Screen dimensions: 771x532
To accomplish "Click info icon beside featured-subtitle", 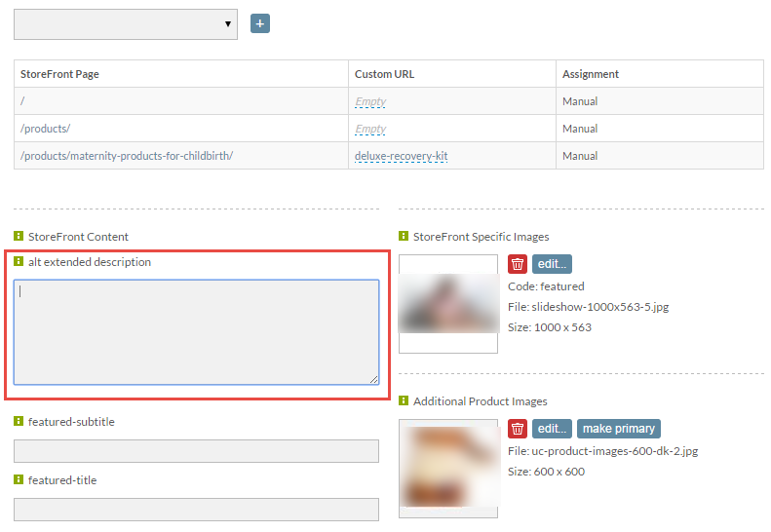I will pyautogui.click(x=19, y=421).
